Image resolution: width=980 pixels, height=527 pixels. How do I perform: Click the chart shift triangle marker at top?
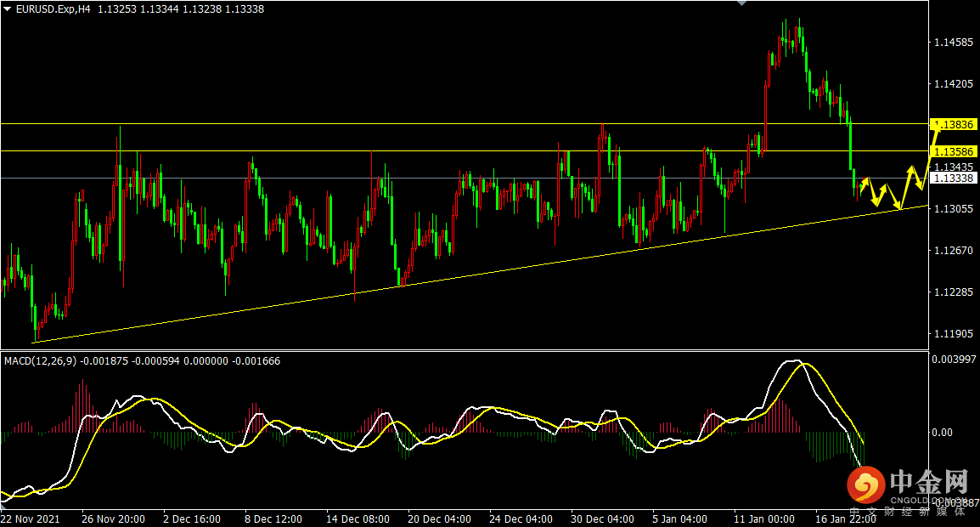point(741,3)
